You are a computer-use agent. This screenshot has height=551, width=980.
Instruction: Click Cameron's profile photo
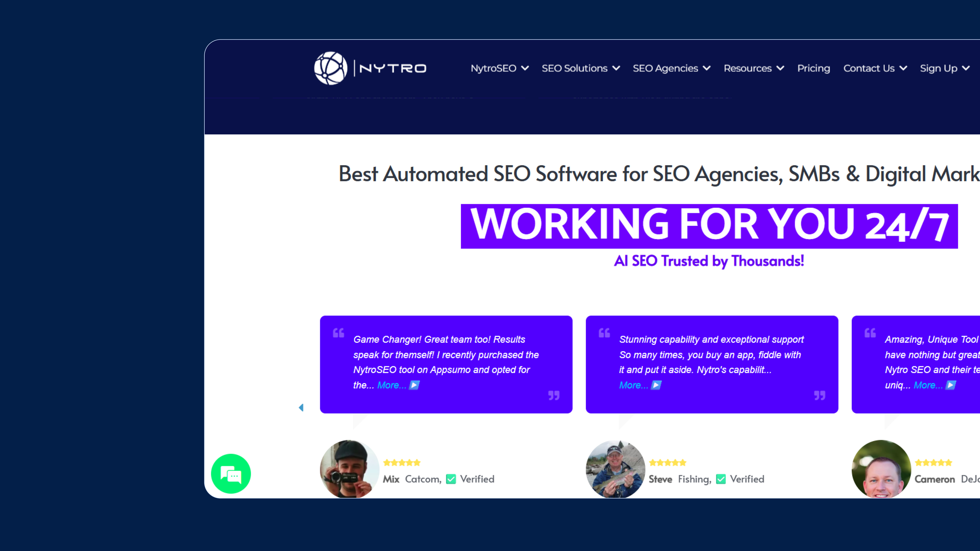click(x=881, y=469)
